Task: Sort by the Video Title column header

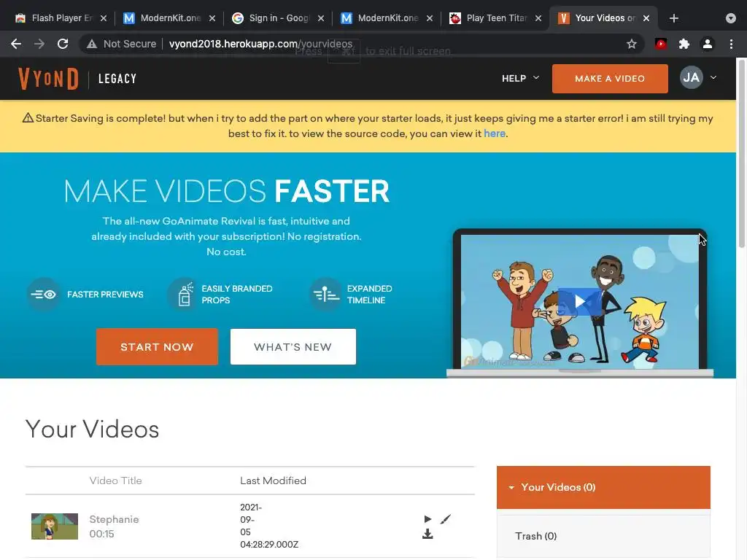Action: (116, 481)
